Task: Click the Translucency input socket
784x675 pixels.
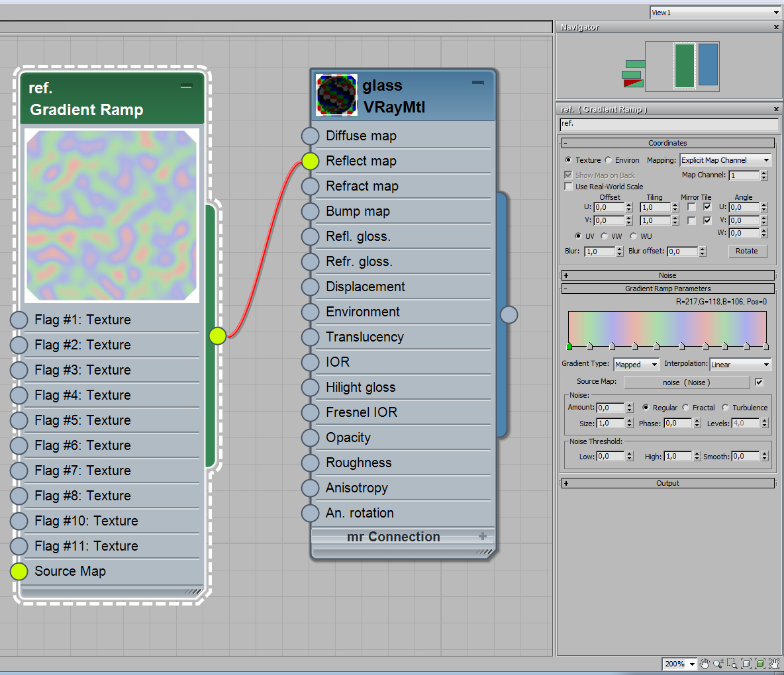Action: [x=310, y=337]
